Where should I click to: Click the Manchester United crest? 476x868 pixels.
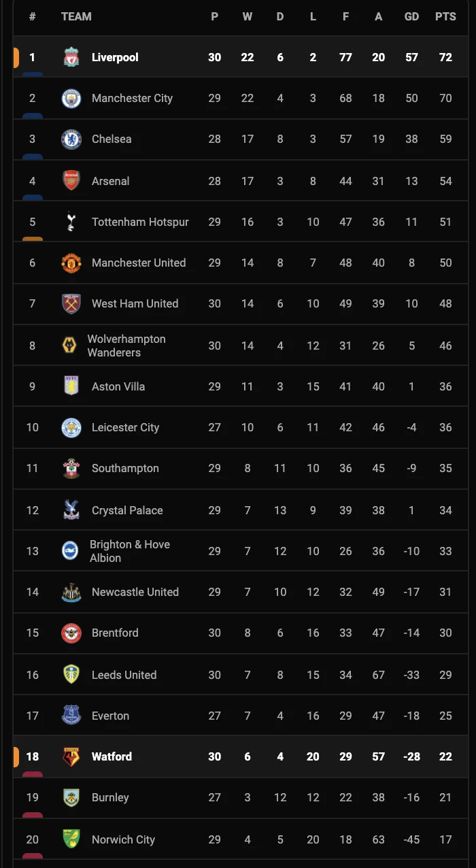point(71,263)
